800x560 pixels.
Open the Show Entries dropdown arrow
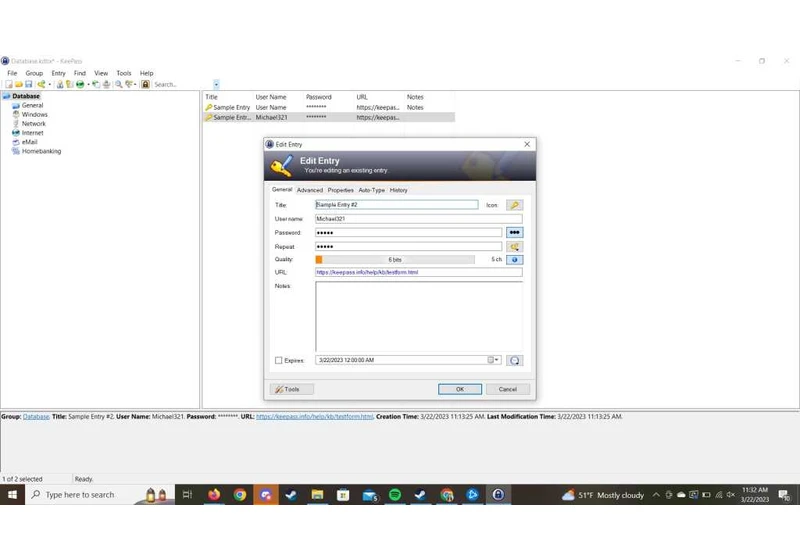tap(135, 85)
